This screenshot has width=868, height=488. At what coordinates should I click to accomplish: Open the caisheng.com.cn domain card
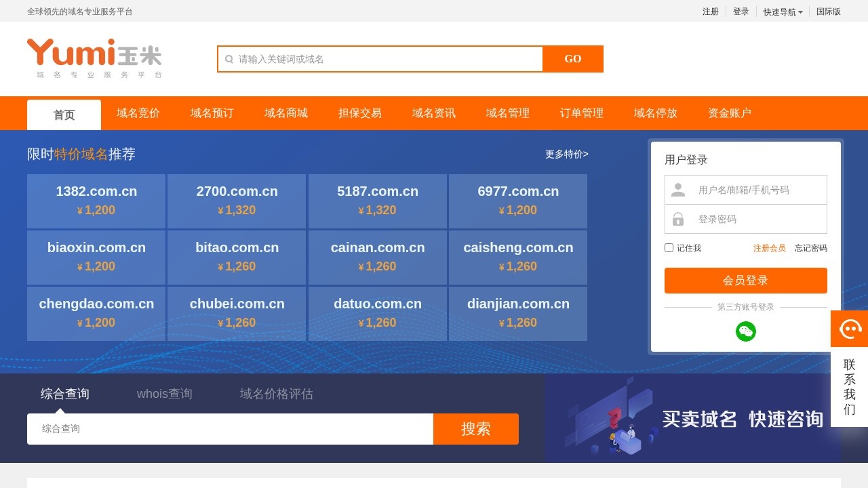(518, 258)
